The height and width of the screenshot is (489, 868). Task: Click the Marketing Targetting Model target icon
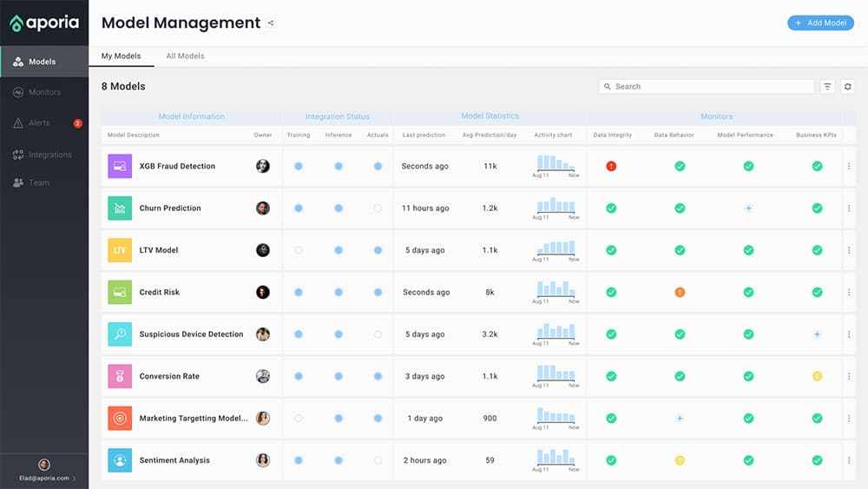(120, 419)
